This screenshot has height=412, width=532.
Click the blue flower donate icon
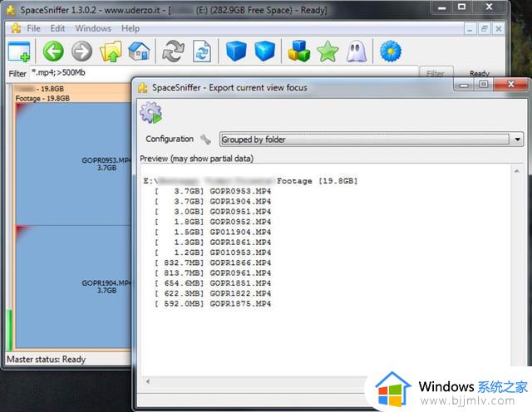click(391, 51)
